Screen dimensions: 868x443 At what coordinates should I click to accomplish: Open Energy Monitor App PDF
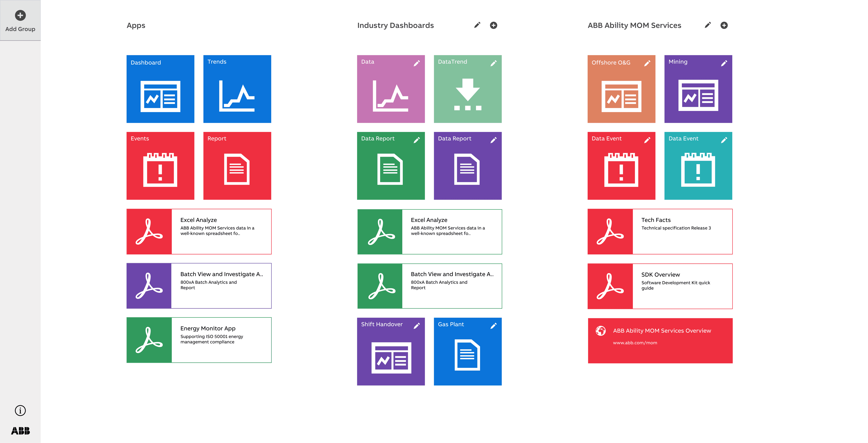tap(199, 340)
